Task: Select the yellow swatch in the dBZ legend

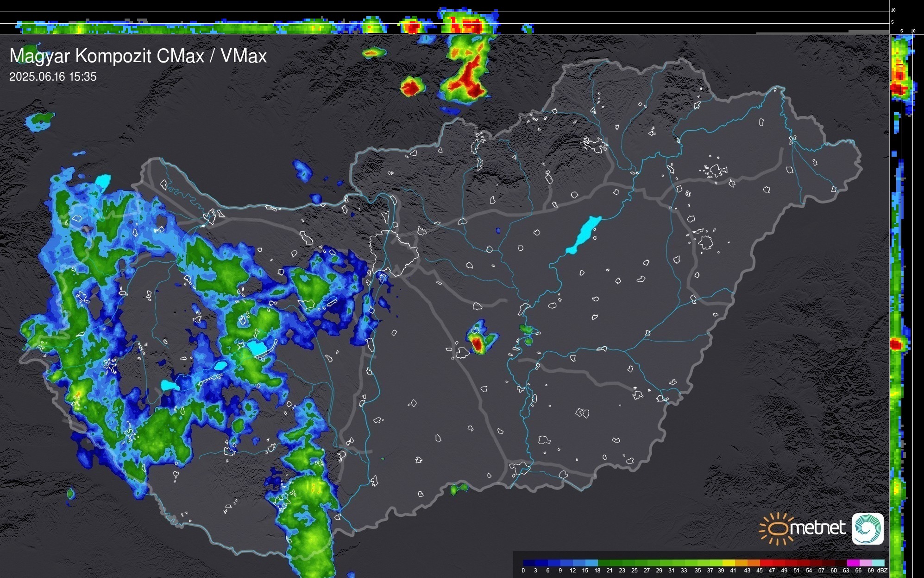Action: 729,563
